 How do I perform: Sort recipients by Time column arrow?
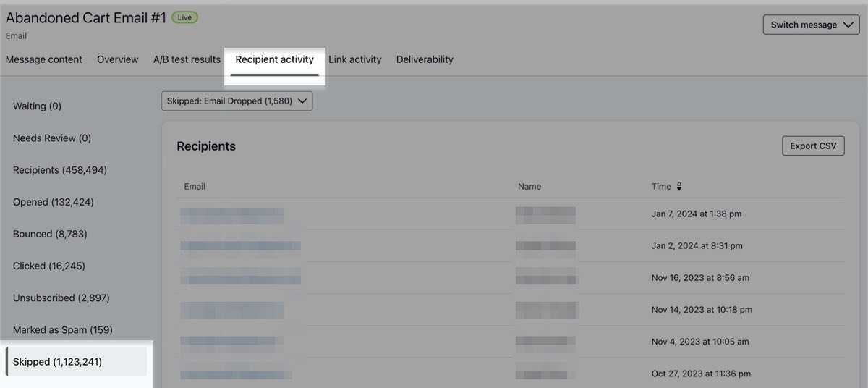pyautogui.click(x=678, y=187)
